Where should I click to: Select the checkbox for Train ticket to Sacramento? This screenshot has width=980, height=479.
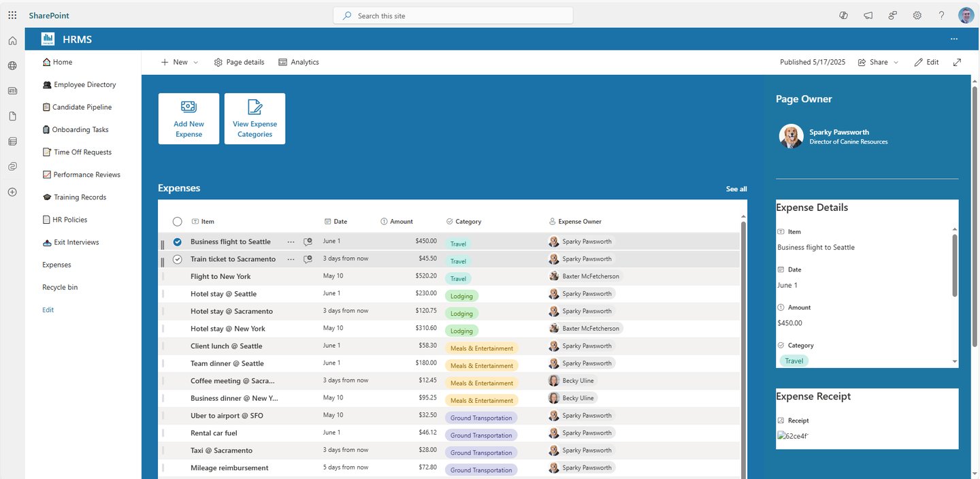177,259
